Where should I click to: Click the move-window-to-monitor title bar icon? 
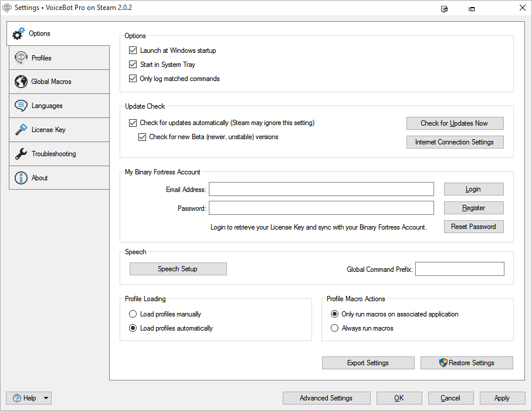444,8
